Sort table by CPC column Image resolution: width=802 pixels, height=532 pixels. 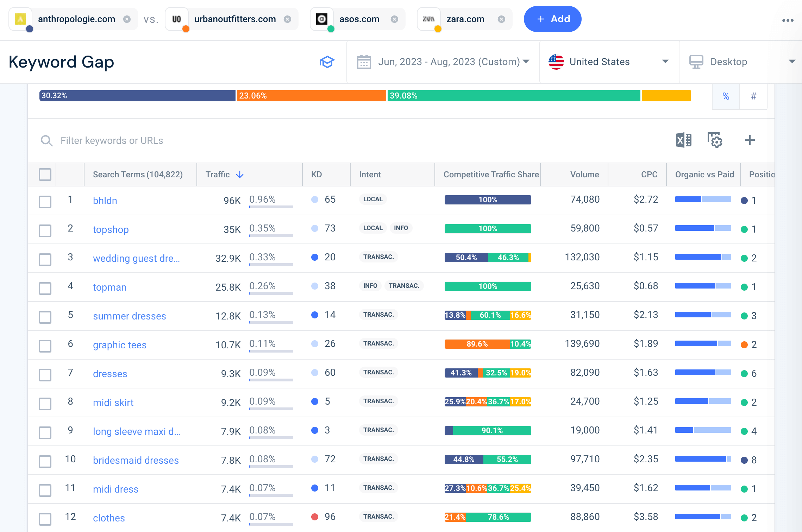pyautogui.click(x=649, y=175)
